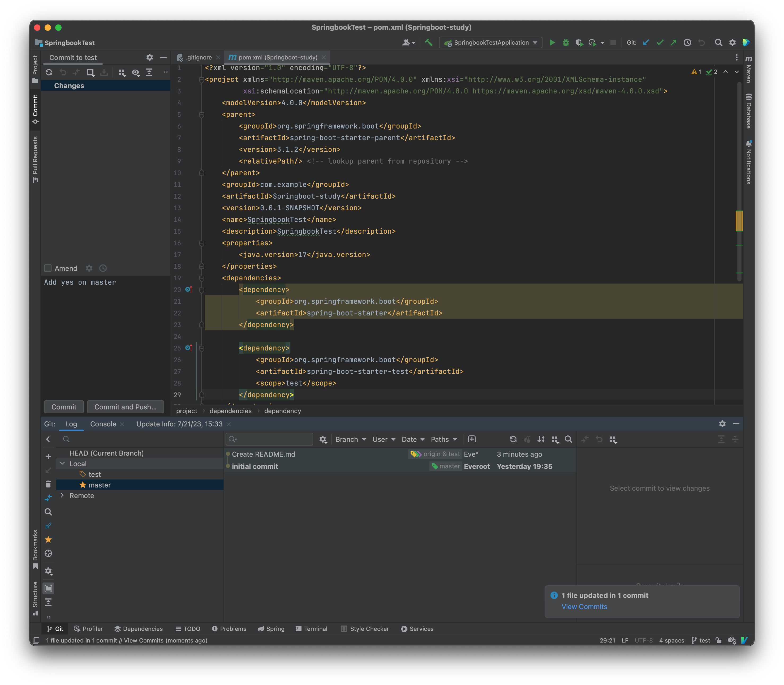Refresh the Git log
Screen dimensions: 784x685
pos(513,439)
